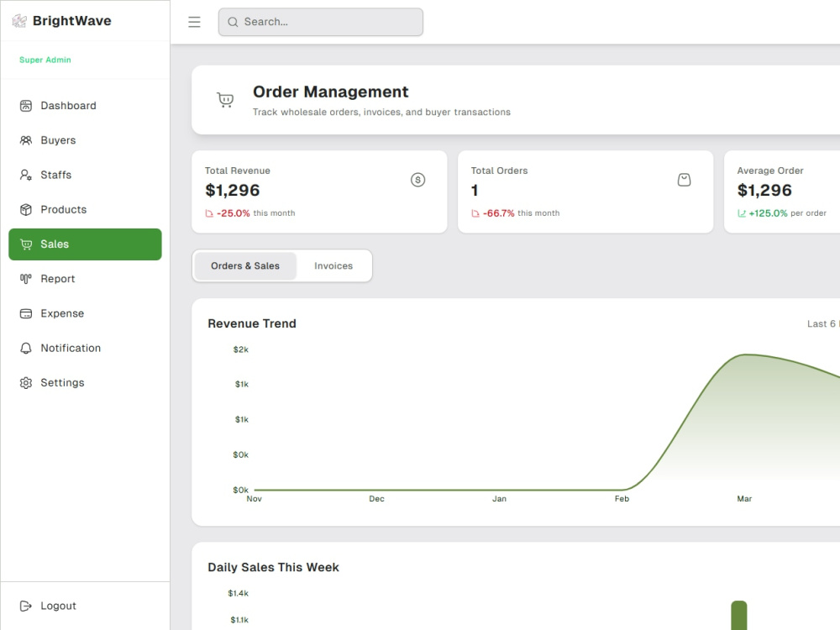This screenshot has height=630, width=840.
Task: Click the Revenue Trend title
Action: pos(252,323)
